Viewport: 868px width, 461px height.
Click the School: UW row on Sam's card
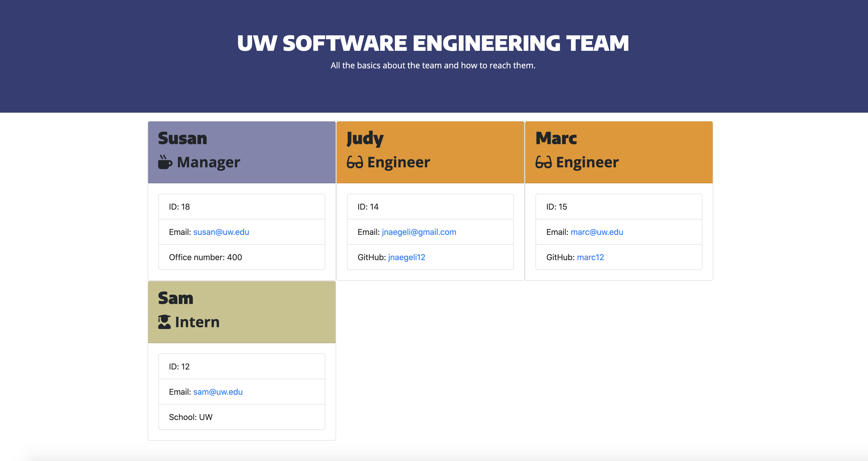241,417
